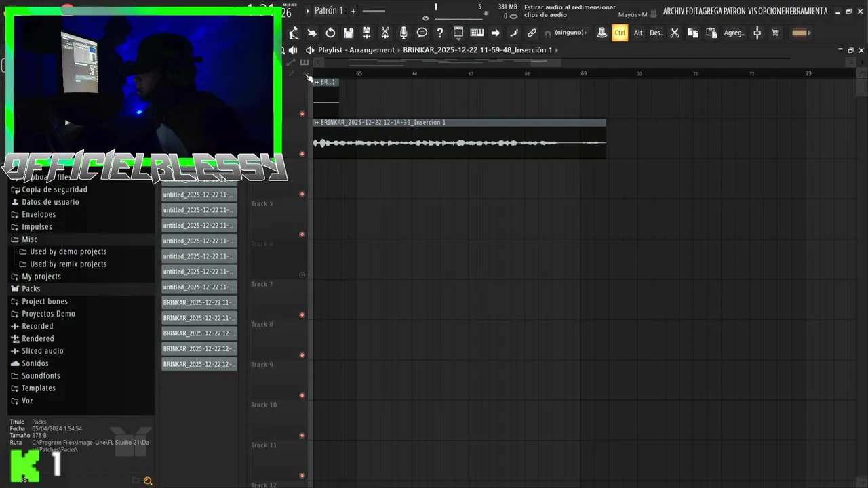
Task: Mute Track 10 using its LED
Action: 302,436
